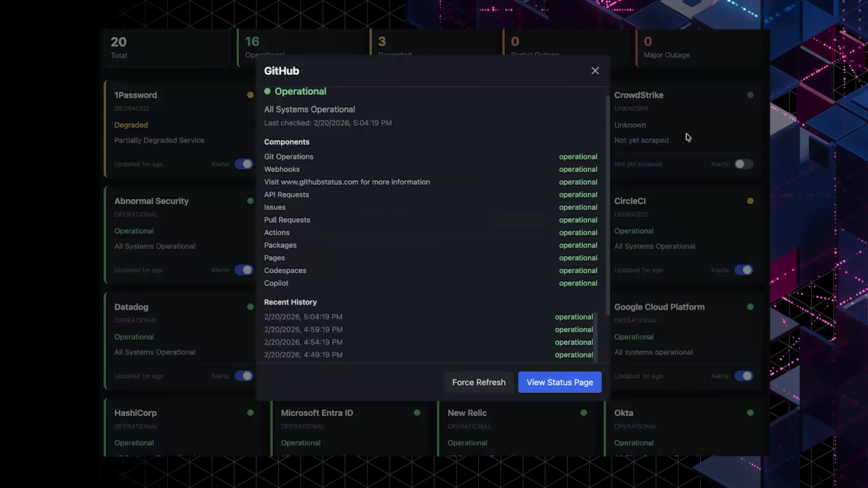Toggle alerts switch on CircleCI card
Image resolution: width=868 pixels, height=488 pixels.
744,270
